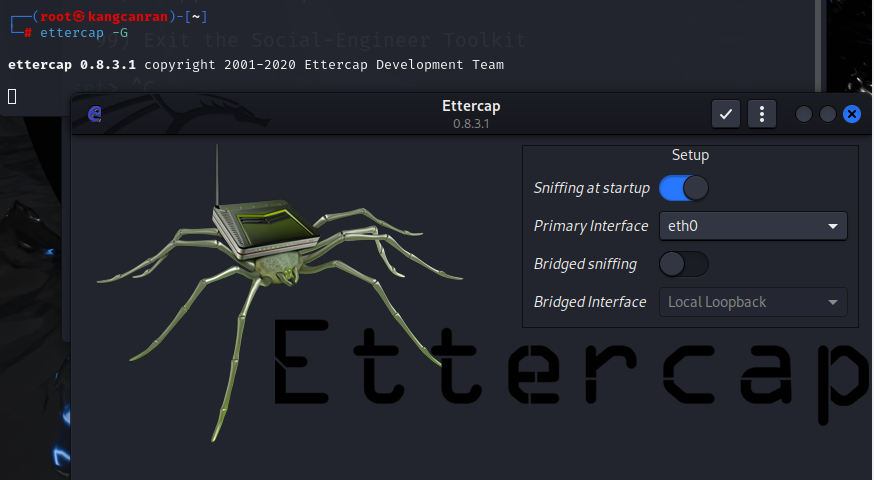
Task: Click the Bridged sniffing label
Action: pos(585,264)
